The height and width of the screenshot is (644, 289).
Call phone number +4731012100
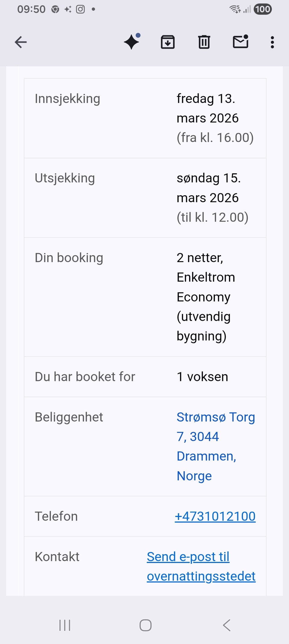pyautogui.click(x=215, y=516)
